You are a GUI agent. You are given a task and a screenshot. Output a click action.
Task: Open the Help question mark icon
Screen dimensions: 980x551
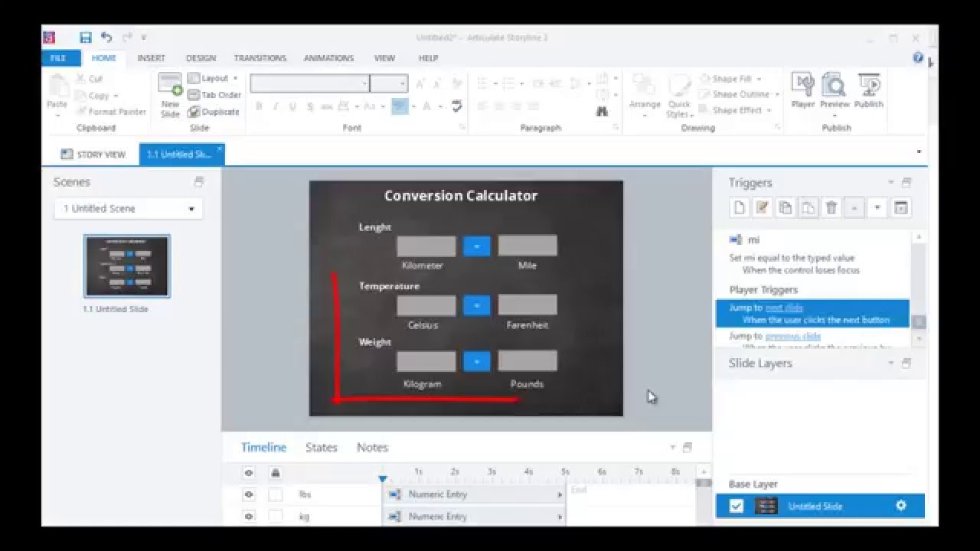pos(918,57)
